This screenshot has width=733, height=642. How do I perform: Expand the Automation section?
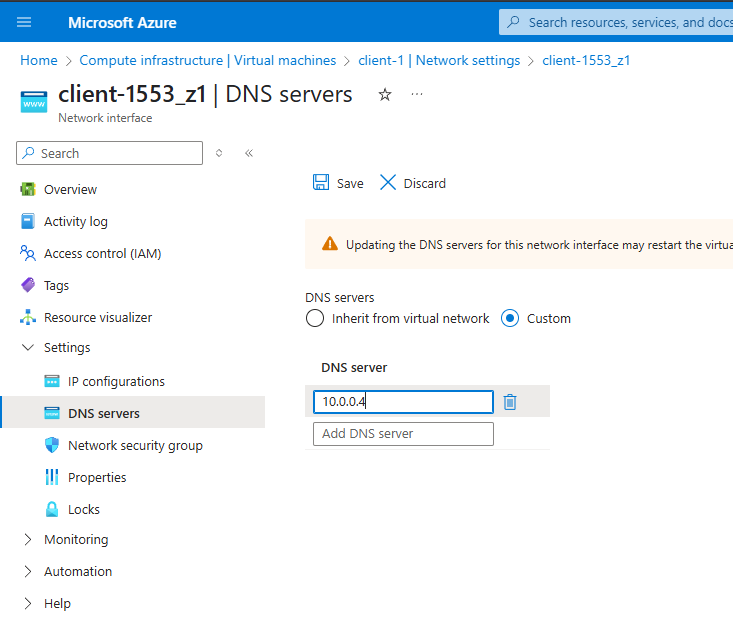(x=28, y=571)
